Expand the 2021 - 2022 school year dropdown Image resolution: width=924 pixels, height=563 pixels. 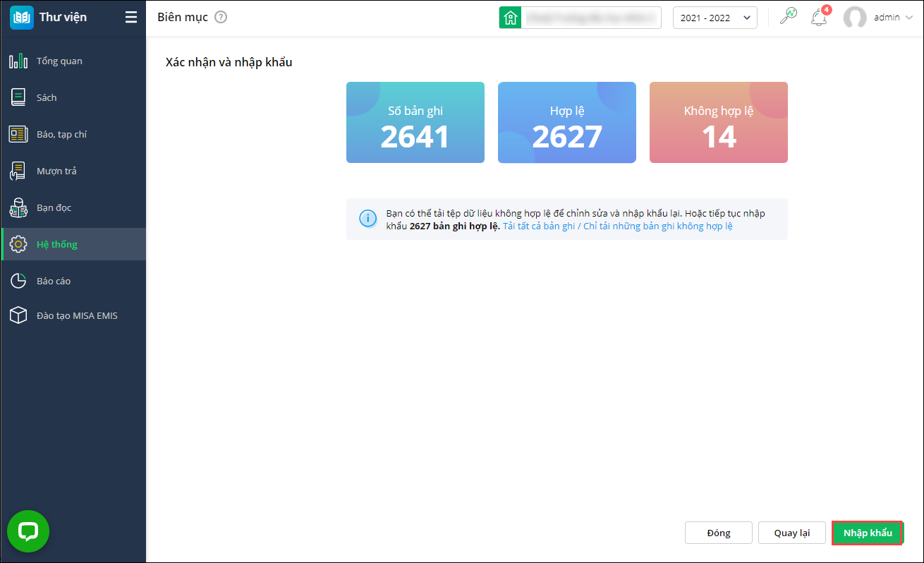click(715, 18)
